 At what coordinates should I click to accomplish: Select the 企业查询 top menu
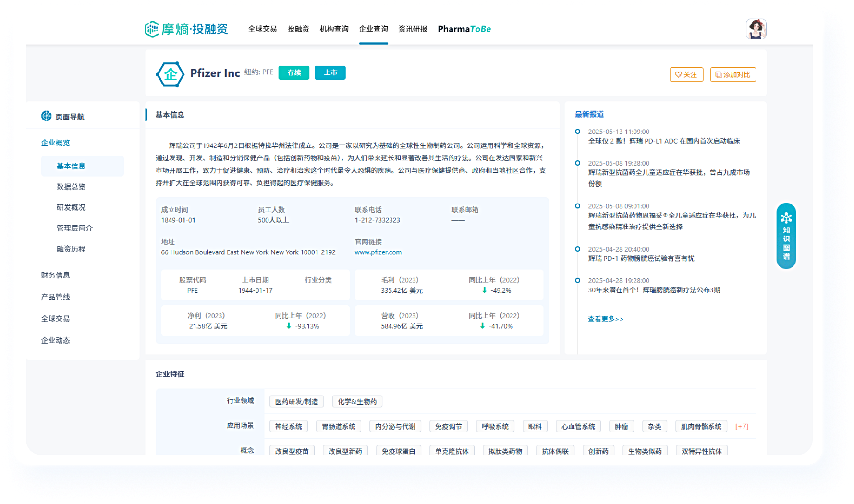click(373, 29)
